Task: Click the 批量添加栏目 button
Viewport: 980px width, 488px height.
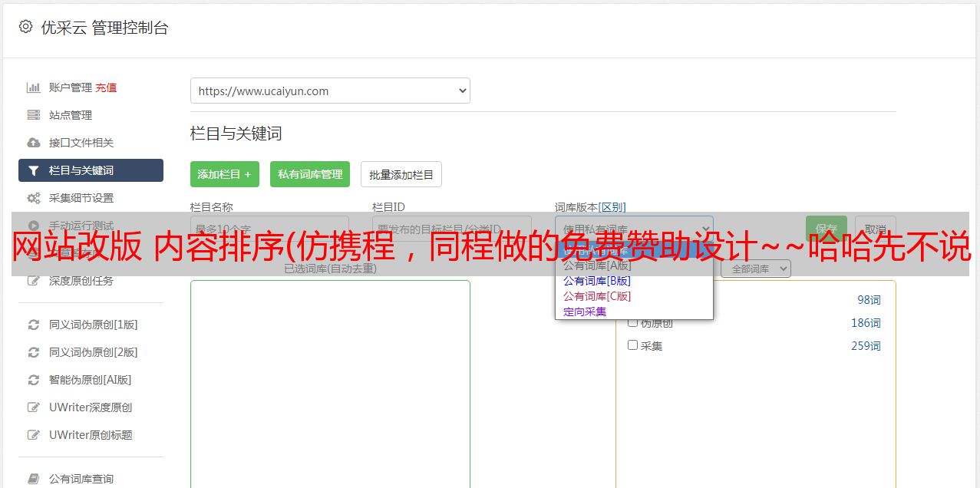Action: (x=401, y=174)
